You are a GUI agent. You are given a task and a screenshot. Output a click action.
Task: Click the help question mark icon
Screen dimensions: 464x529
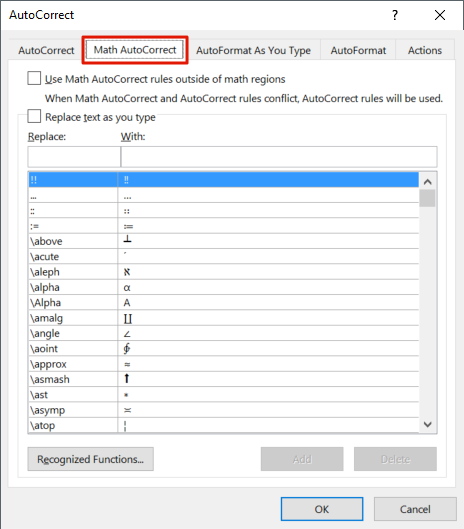click(x=395, y=15)
